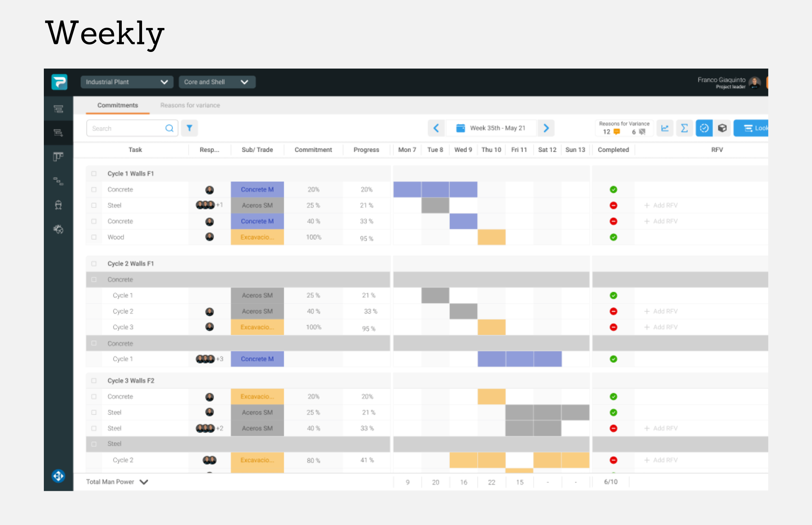Click the sigma summary icon
Viewport: 812px width, 525px height.
pos(685,128)
